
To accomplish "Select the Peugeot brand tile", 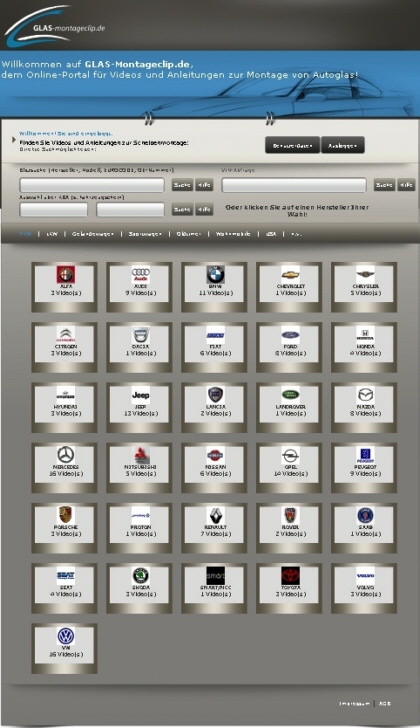I will [x=364, y=468].
